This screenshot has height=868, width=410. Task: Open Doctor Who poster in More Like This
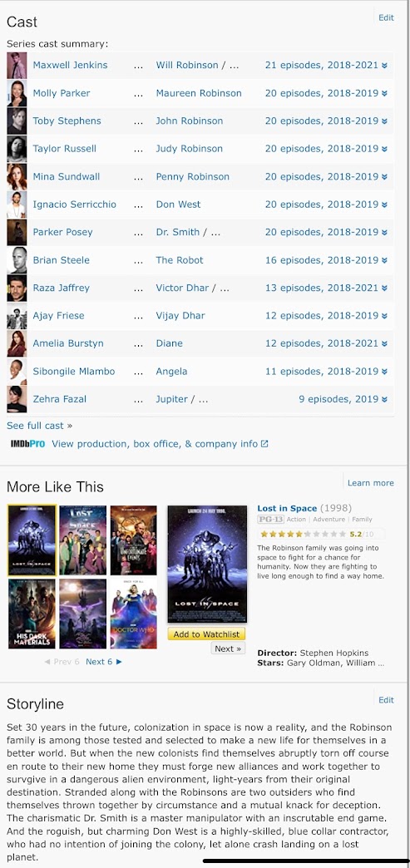coord(134,614)
